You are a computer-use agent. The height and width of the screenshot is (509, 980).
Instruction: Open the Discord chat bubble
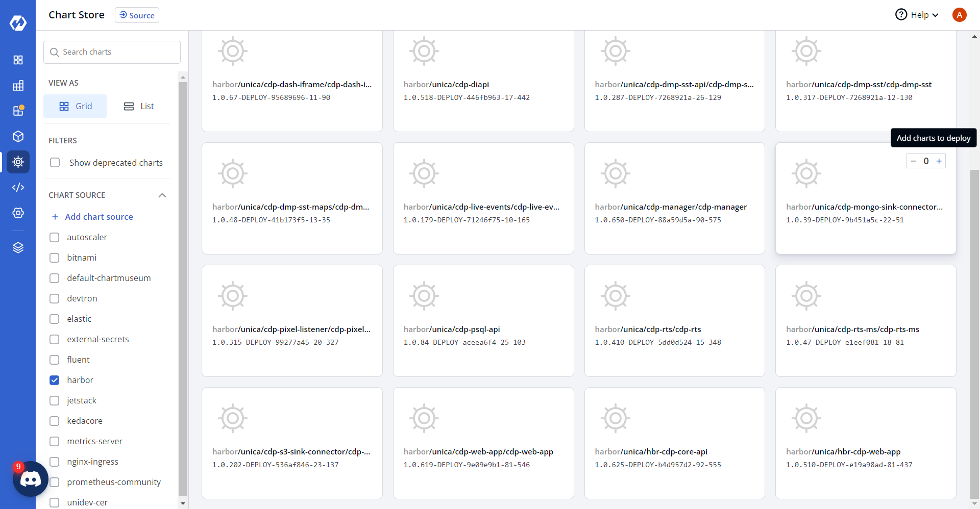coord(31,479)
